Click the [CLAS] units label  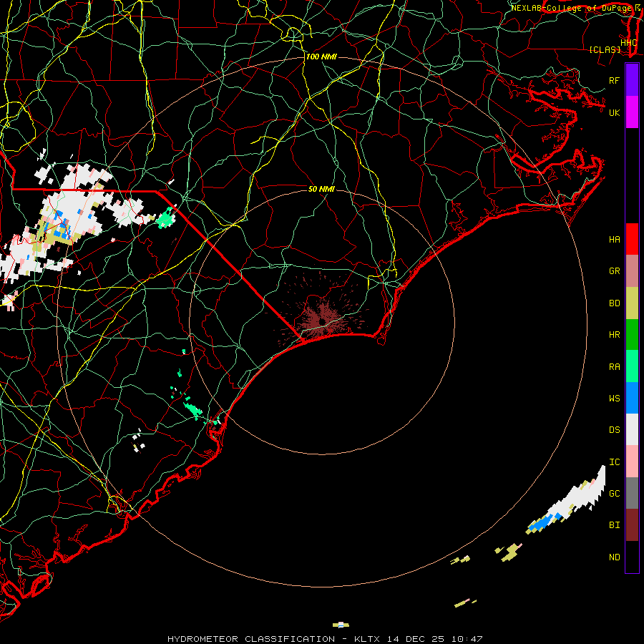click(605, 50)
